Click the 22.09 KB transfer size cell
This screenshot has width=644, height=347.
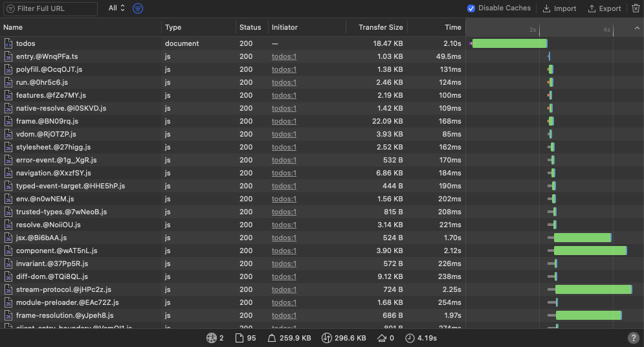(x=387, y=121)
